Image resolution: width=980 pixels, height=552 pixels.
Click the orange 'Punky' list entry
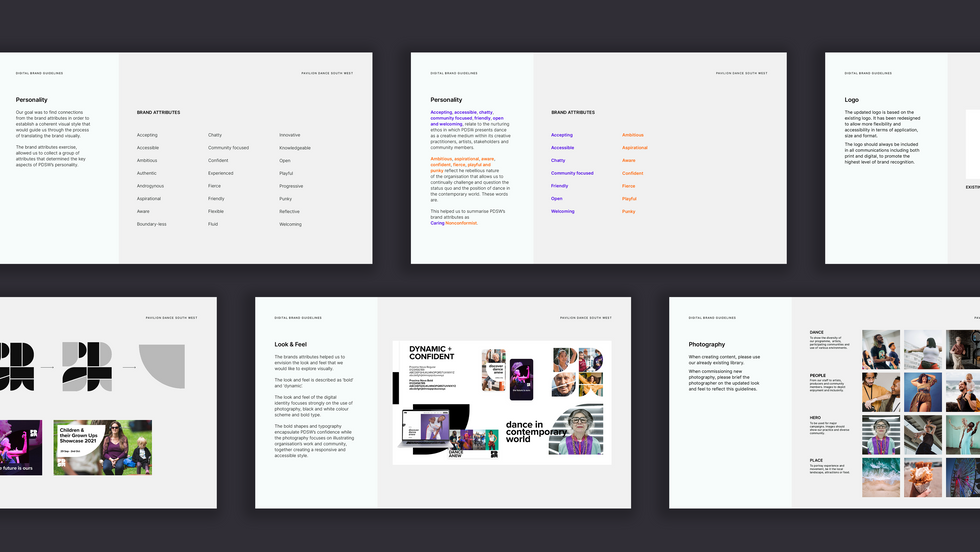tap(628, 211)
